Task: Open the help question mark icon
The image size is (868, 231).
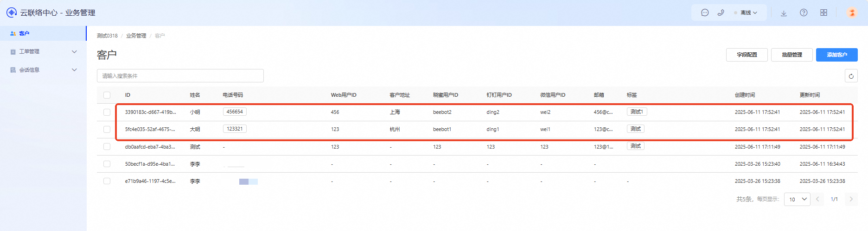Action: [x=804, y=12]
